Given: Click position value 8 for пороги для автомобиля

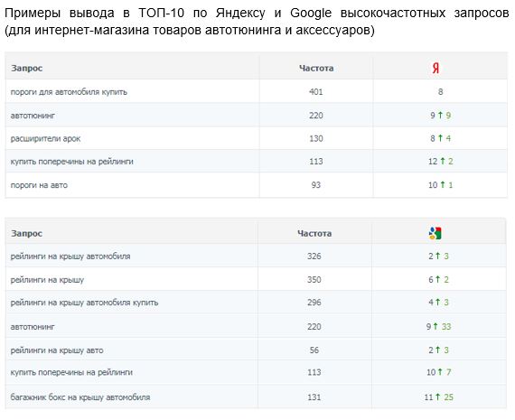Looking at the screenshot, I should click(440, 91).
